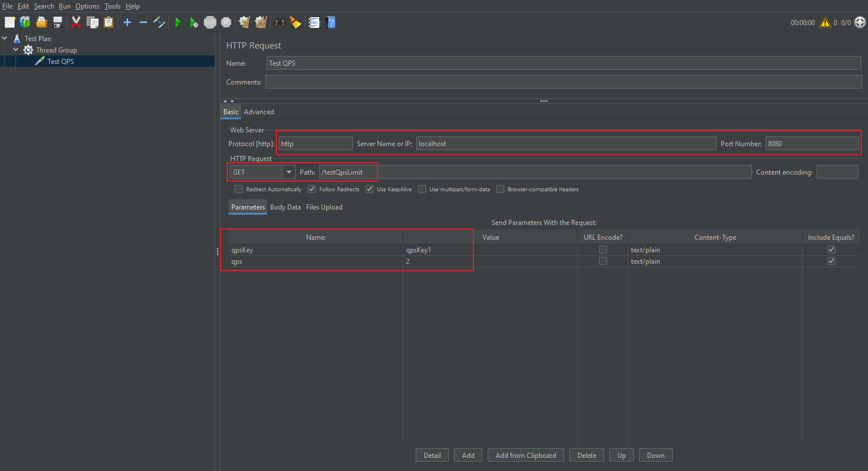The image size is (868, 471).
Task: Enable Use multipart/form-data checkbox
Action: point(422,189)
